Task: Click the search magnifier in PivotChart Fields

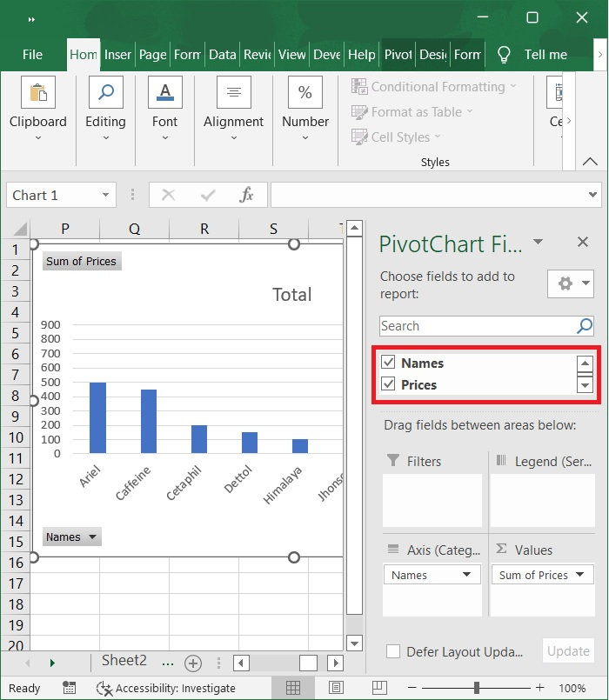Action: (585, 326)
